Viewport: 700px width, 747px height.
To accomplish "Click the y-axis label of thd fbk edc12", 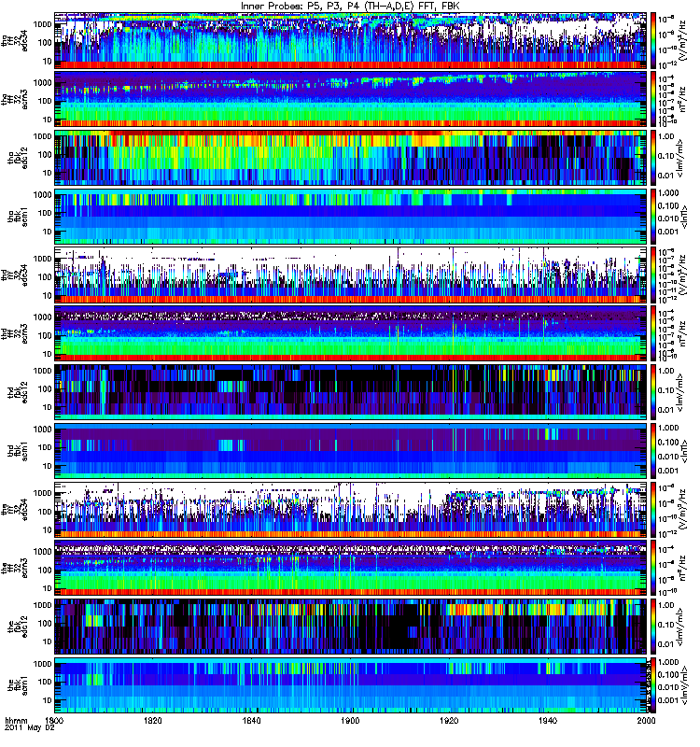I will (18, 392).
